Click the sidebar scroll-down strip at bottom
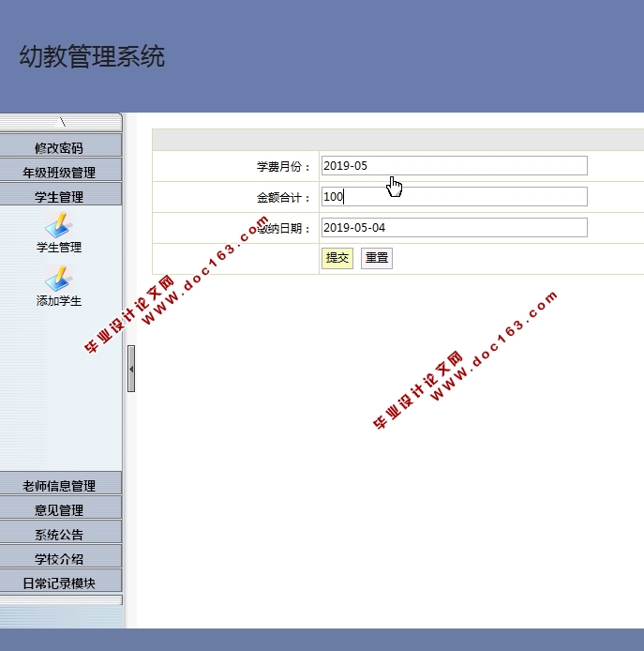644x651 pixels. tap(61, 600)
